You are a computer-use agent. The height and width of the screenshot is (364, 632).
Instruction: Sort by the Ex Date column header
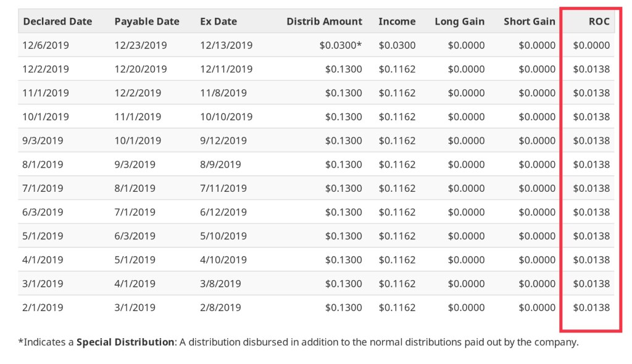[218, 22]
